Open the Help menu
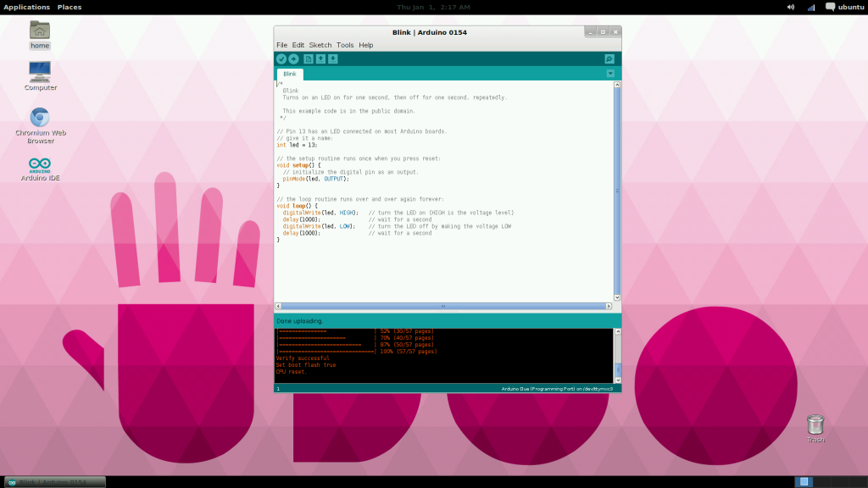868x488 pixels. click(x=366, y=45)
